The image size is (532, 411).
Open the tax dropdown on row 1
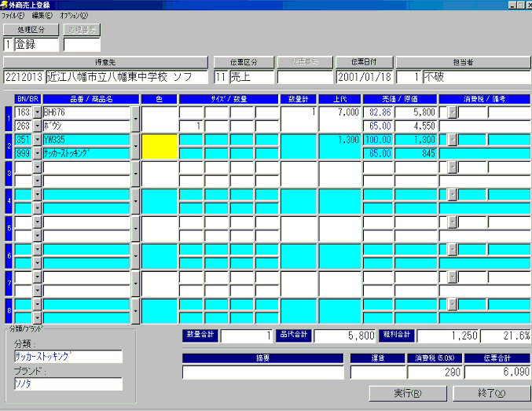(x=452, y=112)
